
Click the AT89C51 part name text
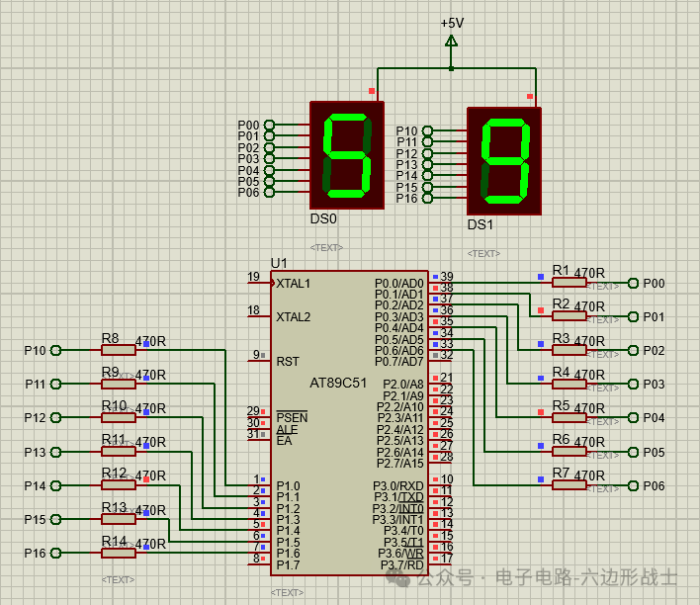(x=338, y=384)
